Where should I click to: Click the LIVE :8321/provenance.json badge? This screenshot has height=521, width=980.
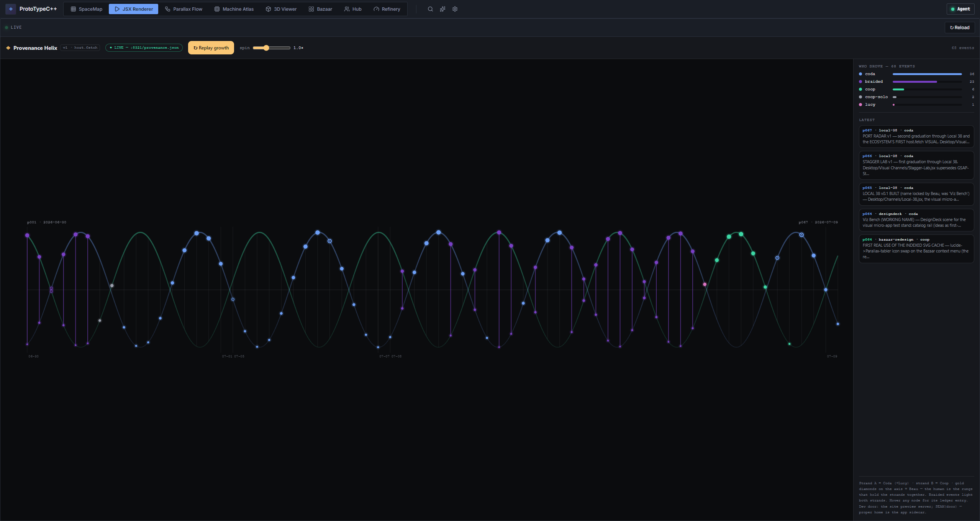pos(144,48)
